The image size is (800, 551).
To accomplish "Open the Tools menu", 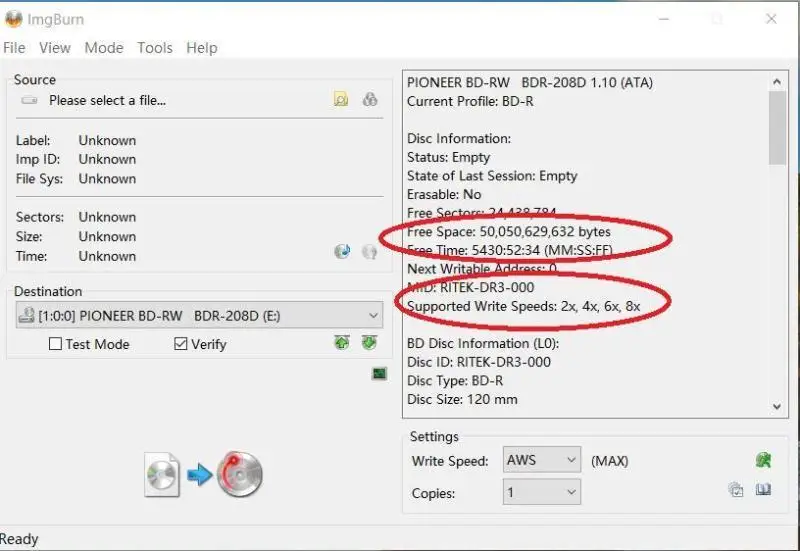I will [155, 47].
